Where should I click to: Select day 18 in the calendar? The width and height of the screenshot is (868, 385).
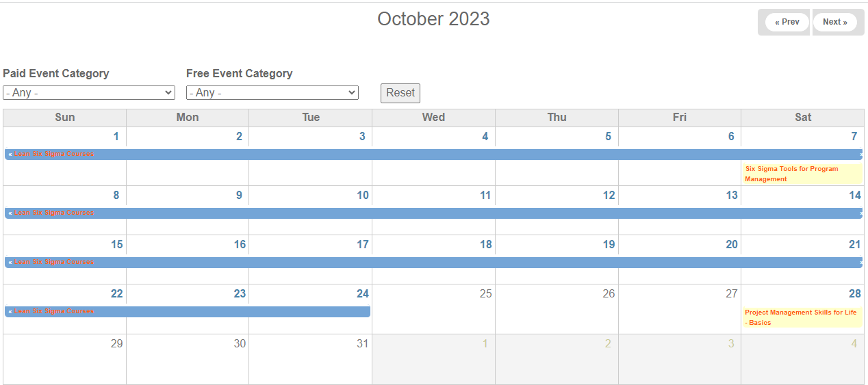(485, 245)
